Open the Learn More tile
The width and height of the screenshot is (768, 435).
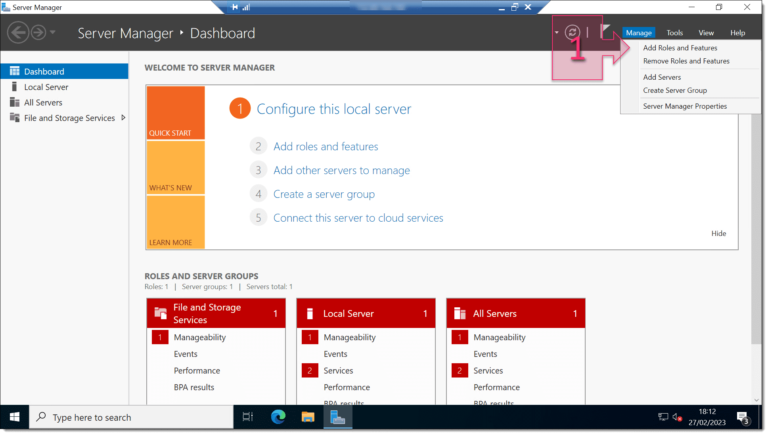point(175,222)
